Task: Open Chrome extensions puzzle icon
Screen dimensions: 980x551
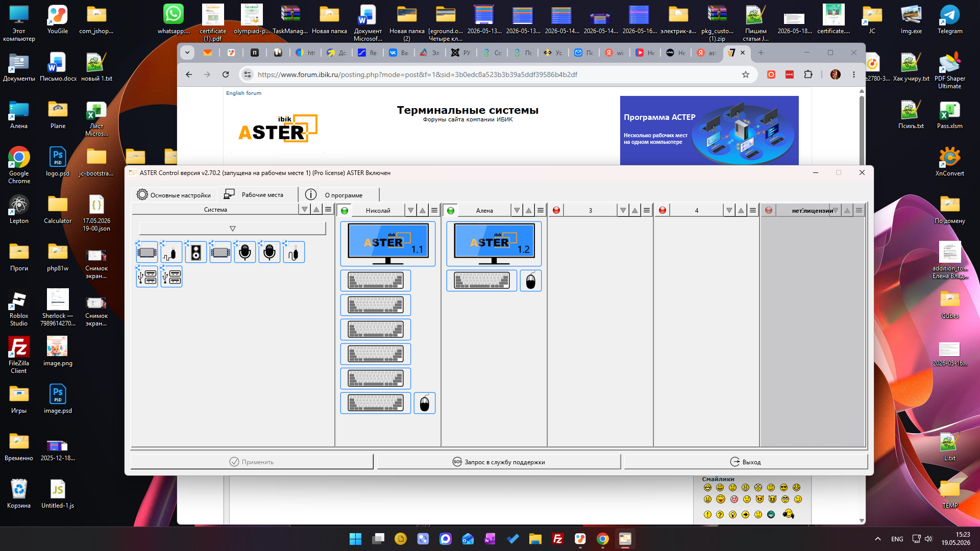Action: (808, 74)
